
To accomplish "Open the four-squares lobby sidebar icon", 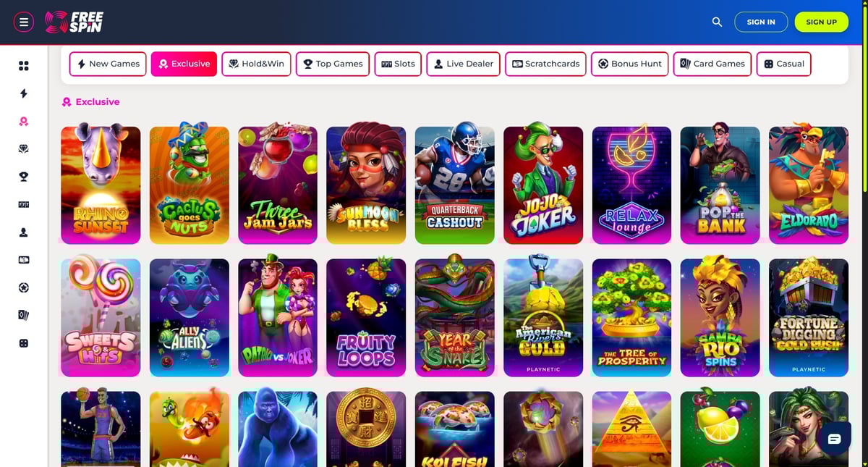I will 24,66.
